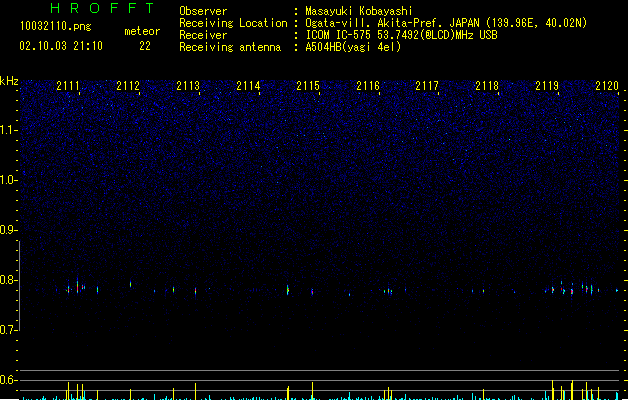Click the 0.7 kHz axis label

tap(9, 330)
